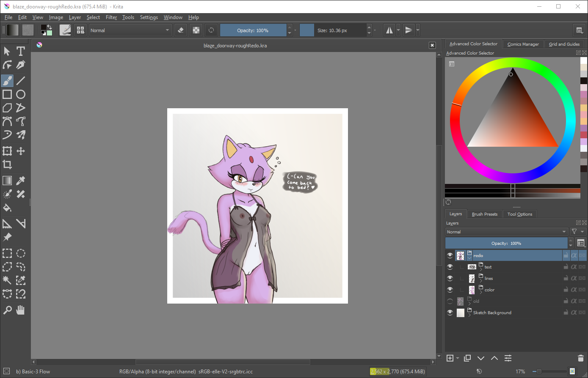
Task: Hide the Sketch Background layer
Action: tap(450, 313)
